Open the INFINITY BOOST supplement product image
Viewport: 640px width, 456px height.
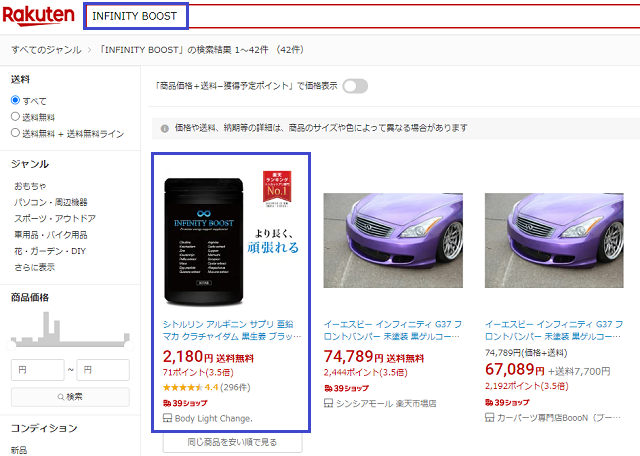pos(231,240)
